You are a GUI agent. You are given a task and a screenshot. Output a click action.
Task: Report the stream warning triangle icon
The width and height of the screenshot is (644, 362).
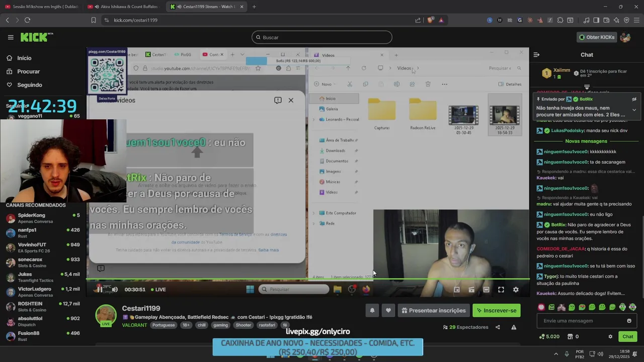point(514,327)
